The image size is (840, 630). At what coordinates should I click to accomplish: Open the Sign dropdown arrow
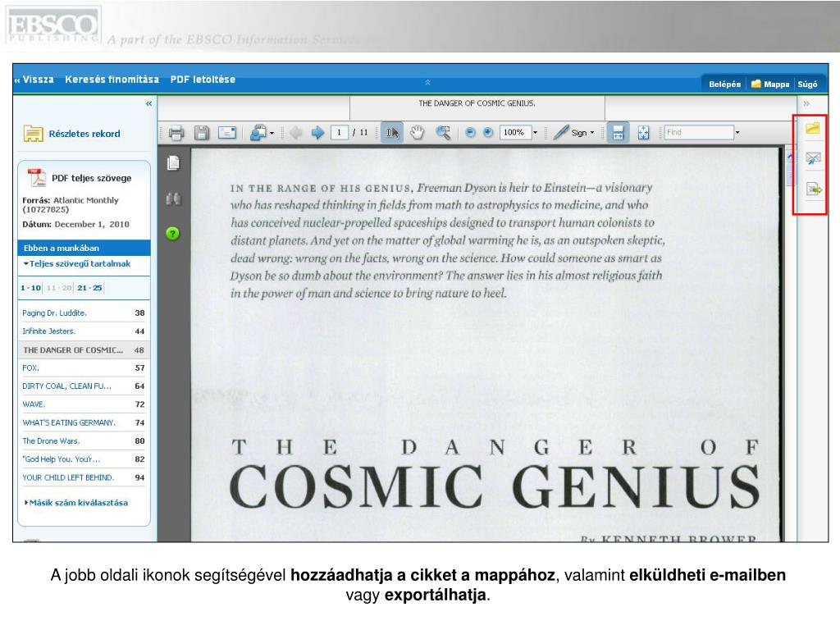click(x=592, y=132)
